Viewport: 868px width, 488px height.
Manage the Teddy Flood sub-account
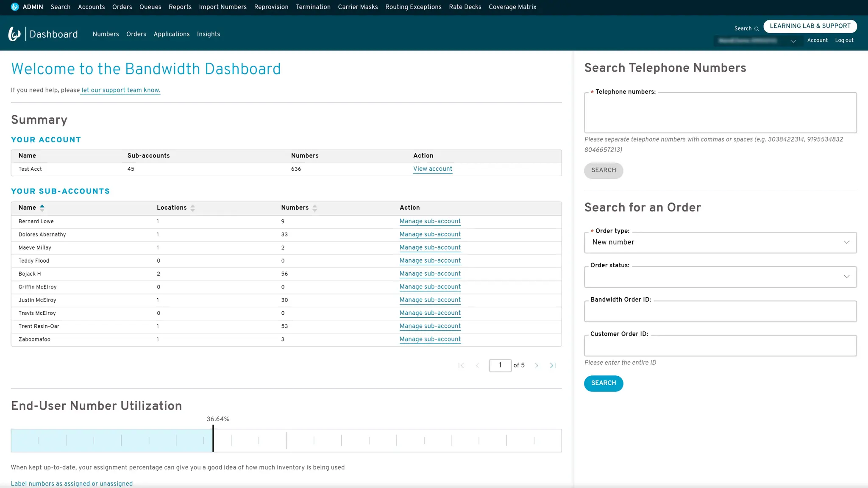[430, 261]
